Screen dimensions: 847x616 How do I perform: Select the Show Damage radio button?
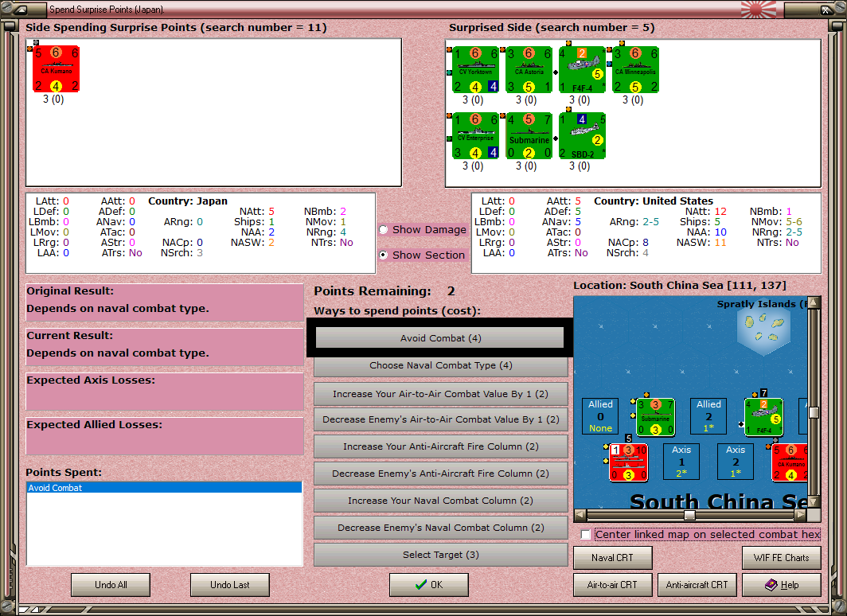point(384,230)
